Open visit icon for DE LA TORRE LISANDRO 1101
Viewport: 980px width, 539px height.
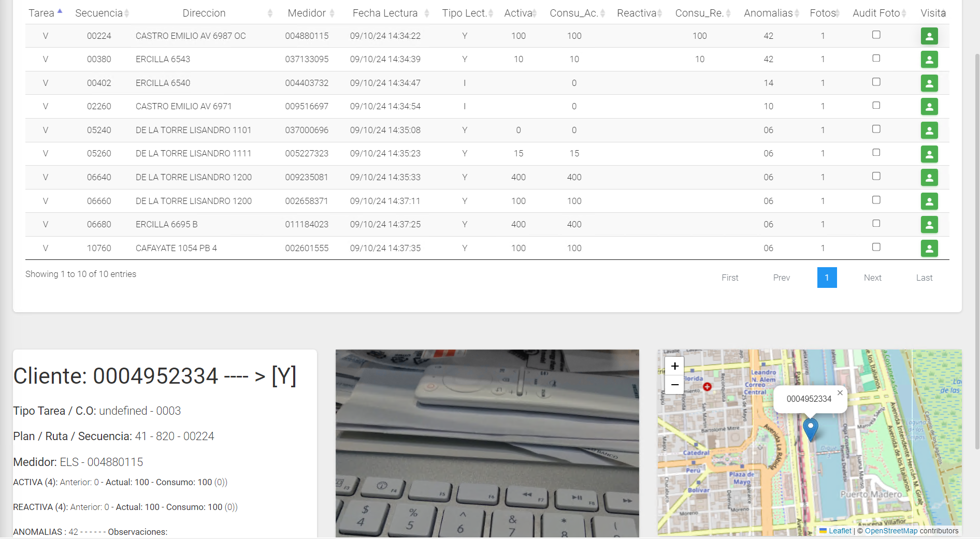[x=929, y=130]
